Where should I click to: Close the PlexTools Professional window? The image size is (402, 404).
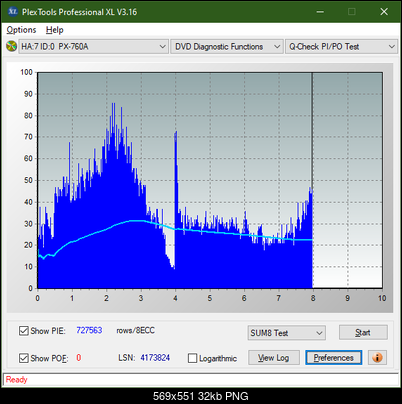tap(384, 12)
